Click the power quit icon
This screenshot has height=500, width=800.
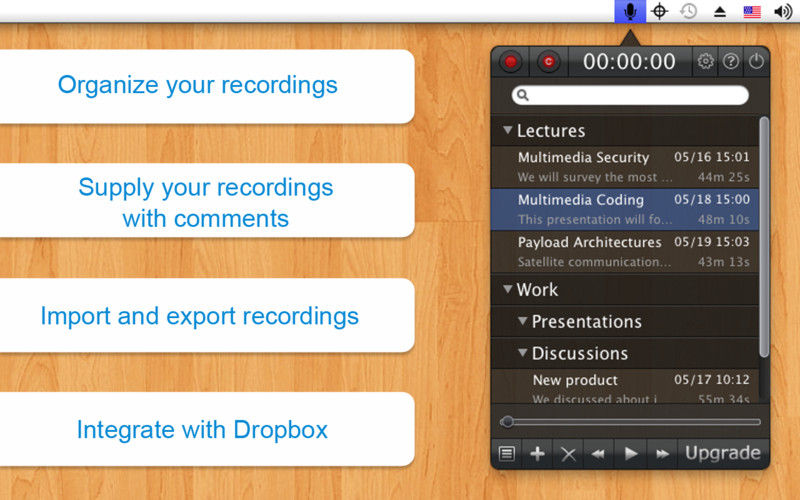coord(756,61)
